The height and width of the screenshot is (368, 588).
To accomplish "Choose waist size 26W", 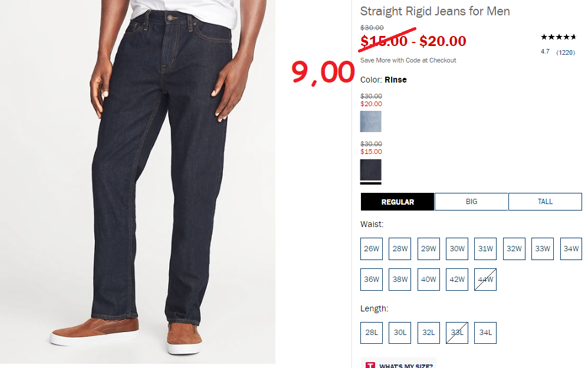I will coord(372,249).
